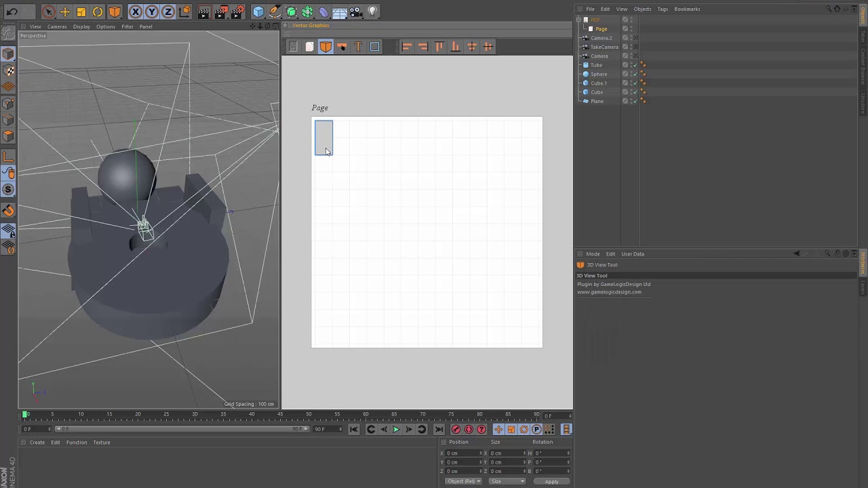This screenshot has height=488, width=868.
Task: Collapse the PDF object tree node
Action: tap(578, 20)
